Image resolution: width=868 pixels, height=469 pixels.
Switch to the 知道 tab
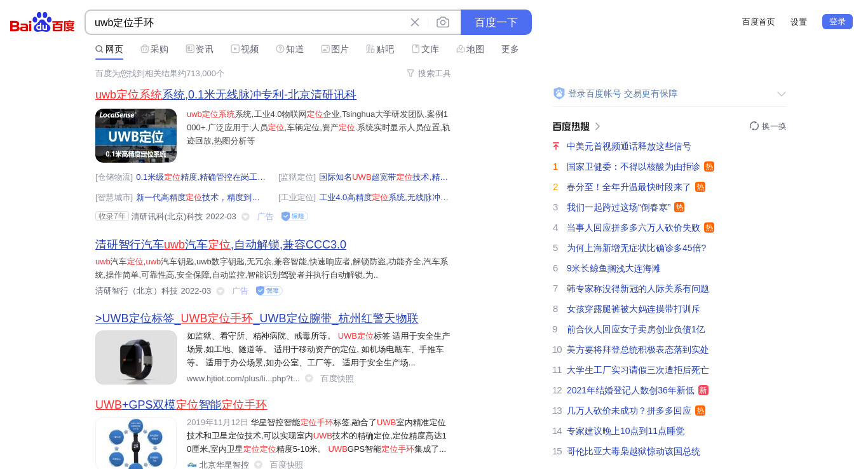point(290,49)
